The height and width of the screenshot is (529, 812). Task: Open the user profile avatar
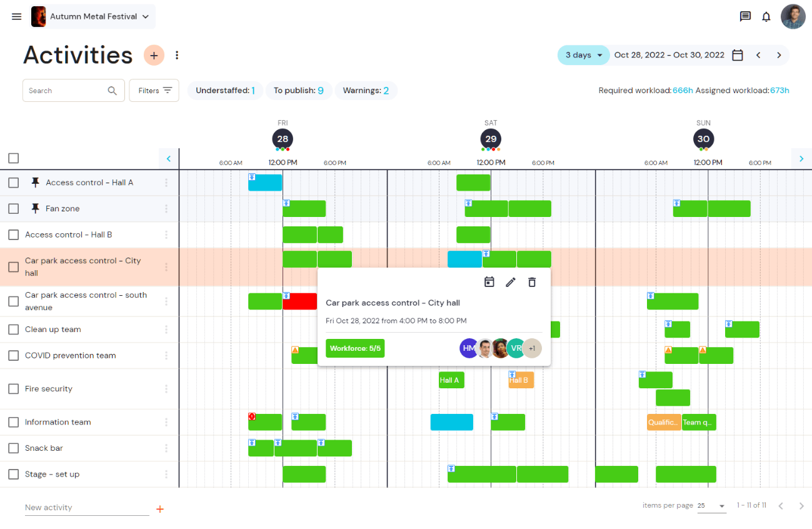793,17
